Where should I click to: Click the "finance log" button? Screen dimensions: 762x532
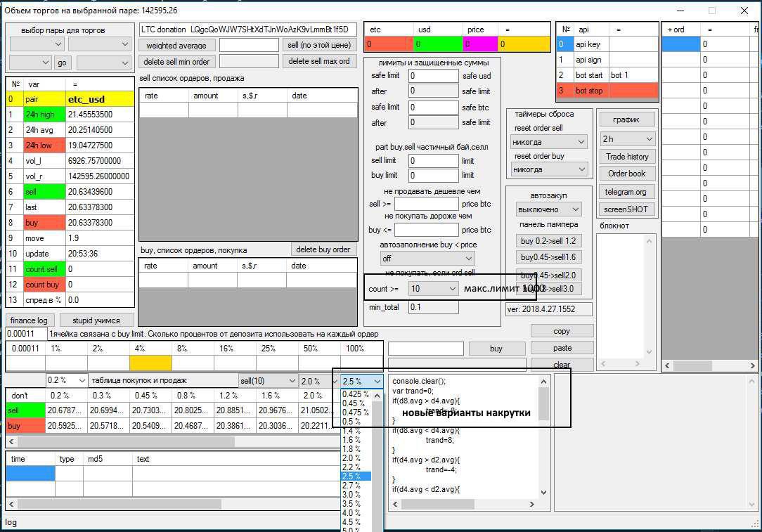tap(29, 320)
